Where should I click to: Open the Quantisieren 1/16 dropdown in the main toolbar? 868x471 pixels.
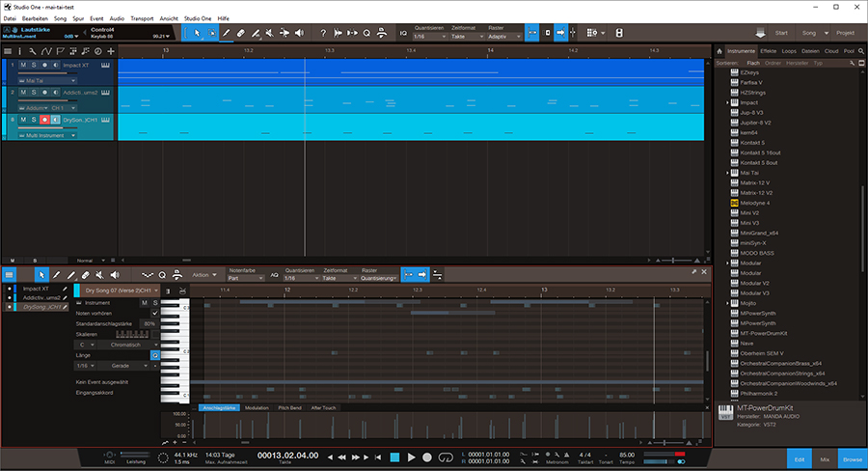pyautogui.click(x=429, y=37)
